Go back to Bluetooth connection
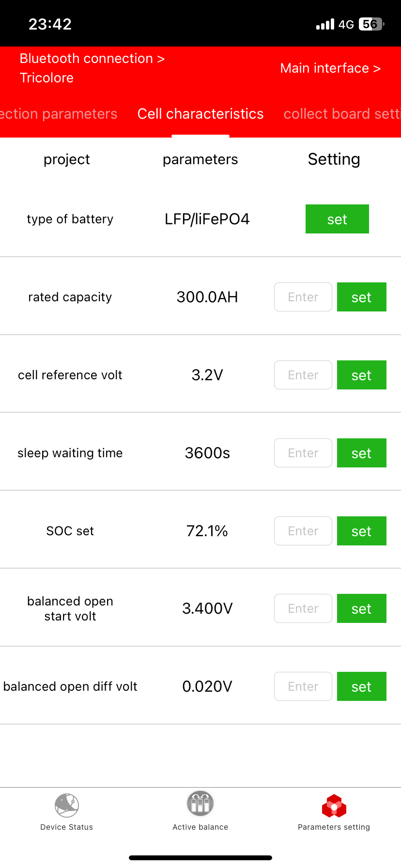 tap(92, 59)
